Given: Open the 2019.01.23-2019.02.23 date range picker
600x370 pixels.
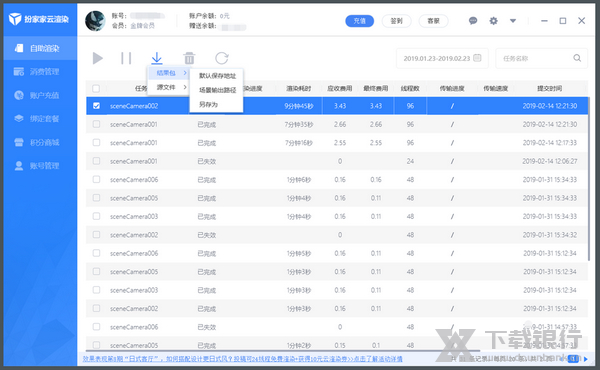Looking at the screenshot, I should point(442,58).
